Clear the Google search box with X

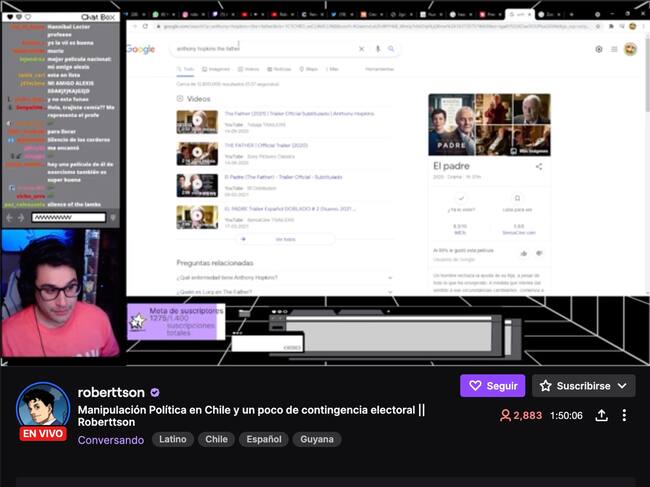[361, 49]
